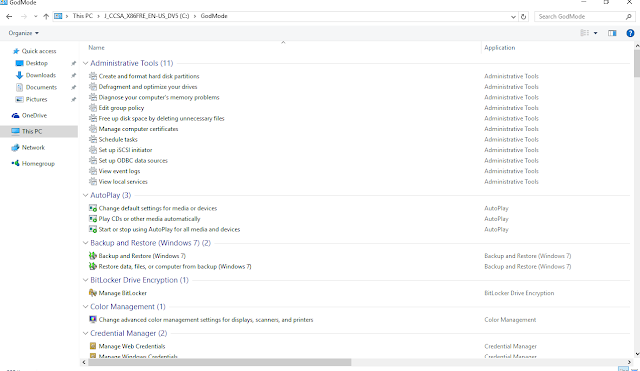Collapse the Backup and Restore (Windows 7) group
640x371 pixels.
85,243
